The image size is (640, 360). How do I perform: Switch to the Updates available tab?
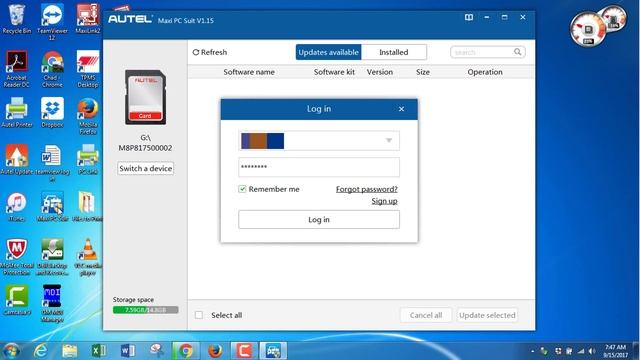click(x=329, y=52)
